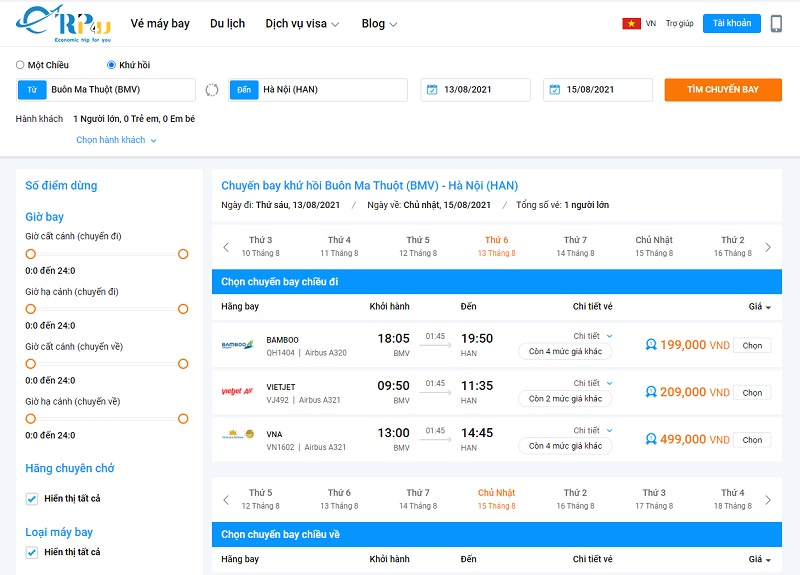
Task: Click the departure date calendar icon
Action: 432,90
